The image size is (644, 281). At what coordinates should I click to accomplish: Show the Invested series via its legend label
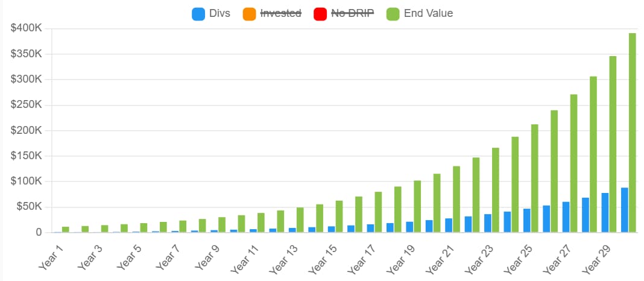[x=280, y=13]
